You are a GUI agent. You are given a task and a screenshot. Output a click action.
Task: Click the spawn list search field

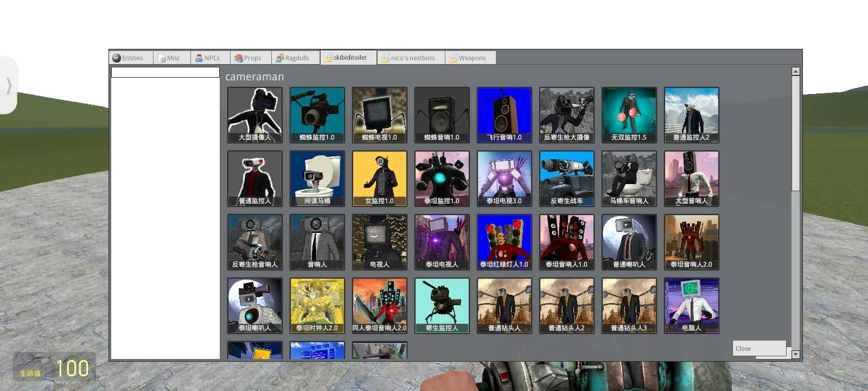click(165, 72)
